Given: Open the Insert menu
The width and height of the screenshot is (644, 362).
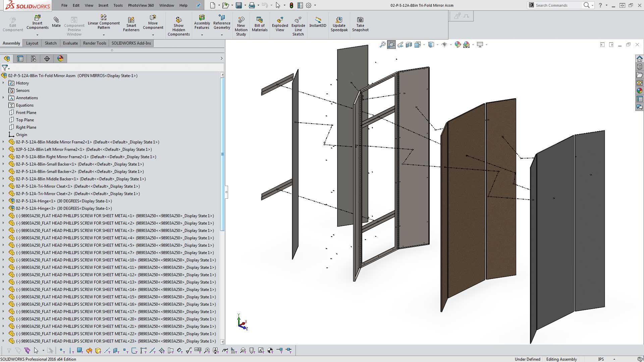Looking at the screenshot, I should [x=103, y=5].
